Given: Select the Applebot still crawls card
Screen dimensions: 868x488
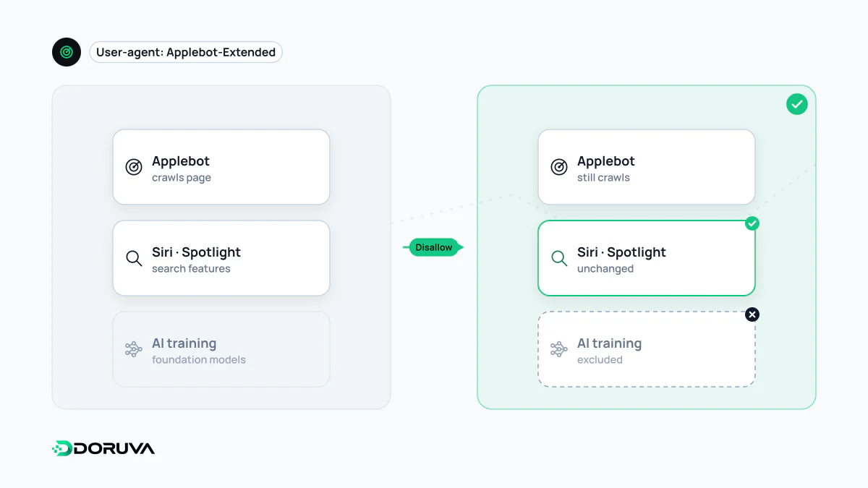Looking at the screenshot, I should (x=647, y=167).
